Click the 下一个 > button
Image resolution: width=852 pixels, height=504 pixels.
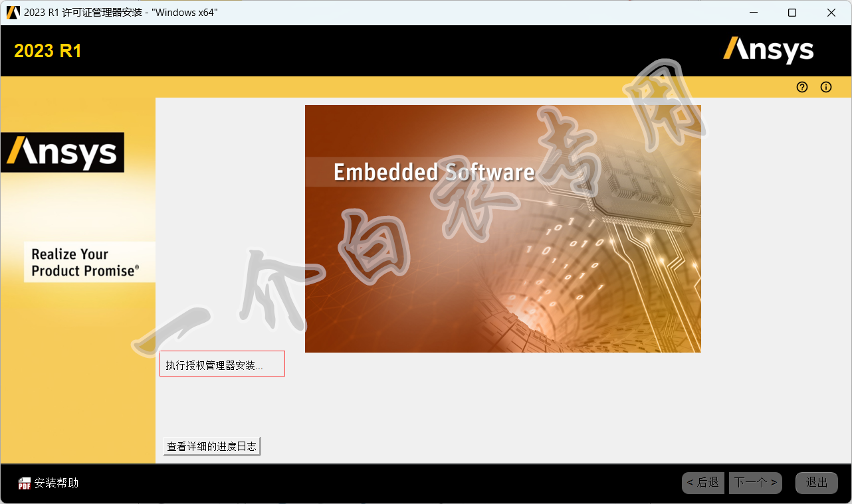[756, 483]
